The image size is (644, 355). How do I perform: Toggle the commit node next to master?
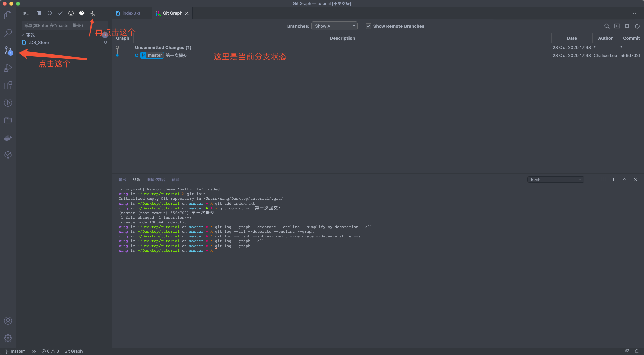(136, 55)
